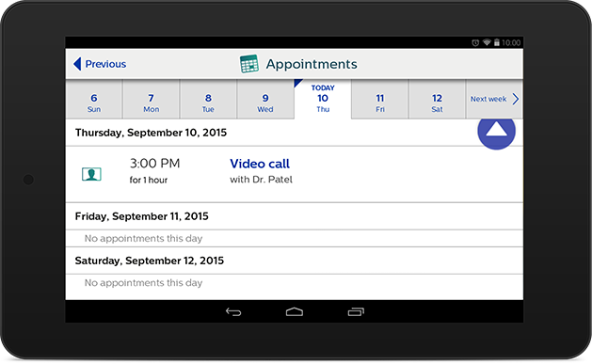Image resolution: width=592 pixels, height=364 pixels.
Task: Open the 9 Wed day tab
Action: tap(265, 100)
